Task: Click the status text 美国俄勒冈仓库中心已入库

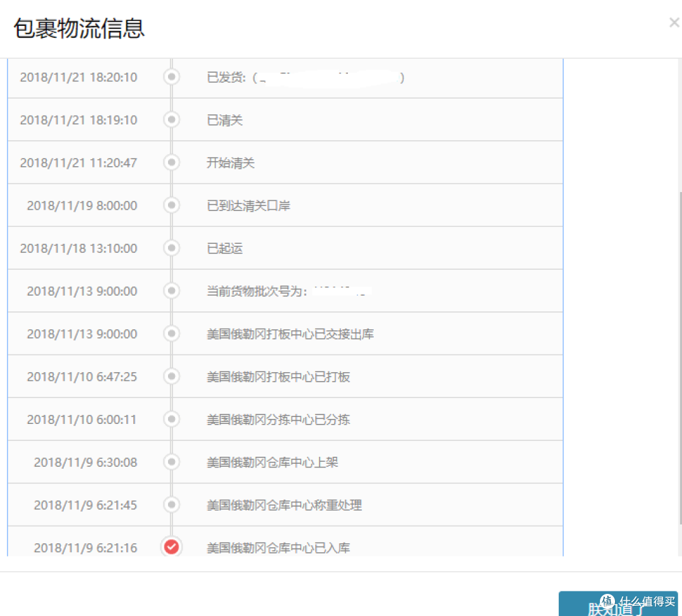Action: (x=278, y=548)
